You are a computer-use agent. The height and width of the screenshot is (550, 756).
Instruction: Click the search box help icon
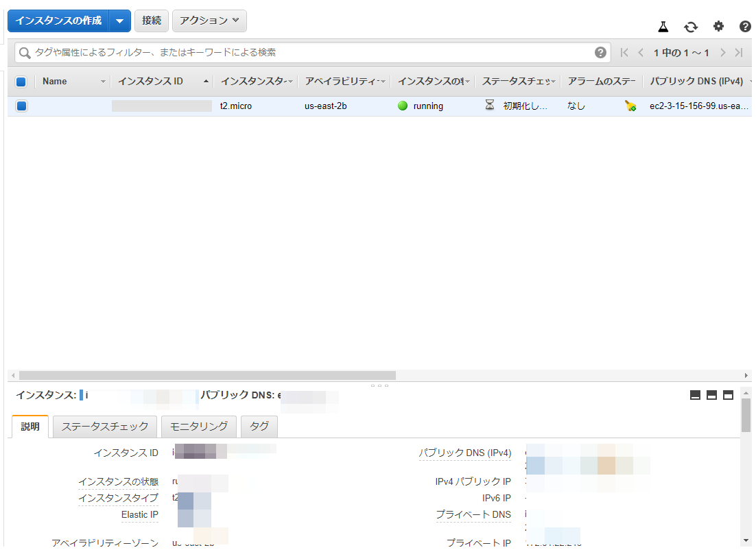click(x=600, y=53)
